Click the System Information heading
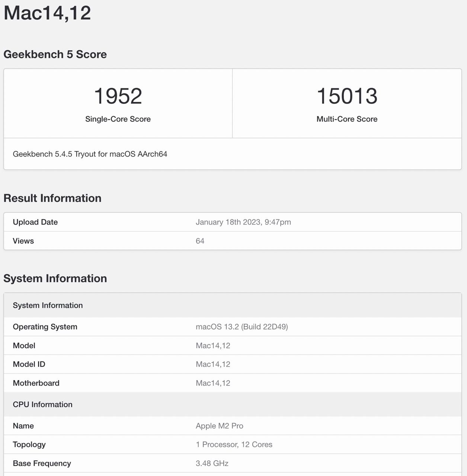The height and width of the screenshot is (476, 467). pyautogui.click(x=55, y=278)
